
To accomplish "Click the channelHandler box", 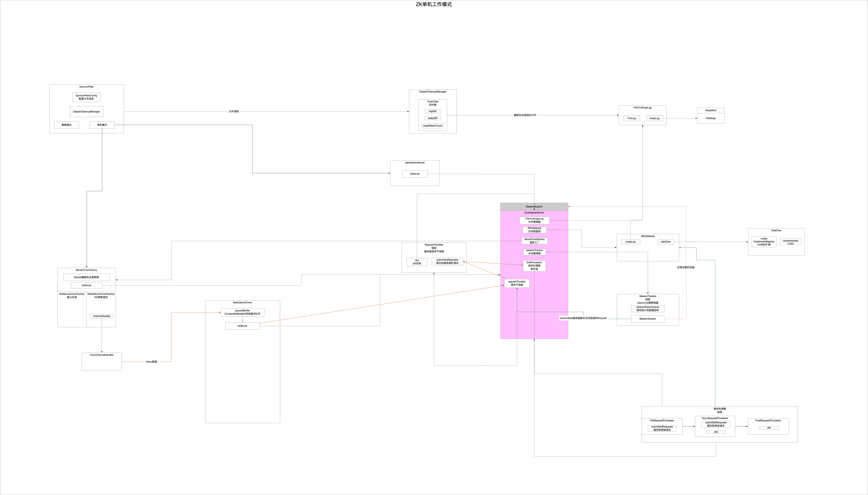I will pos(101,316).
